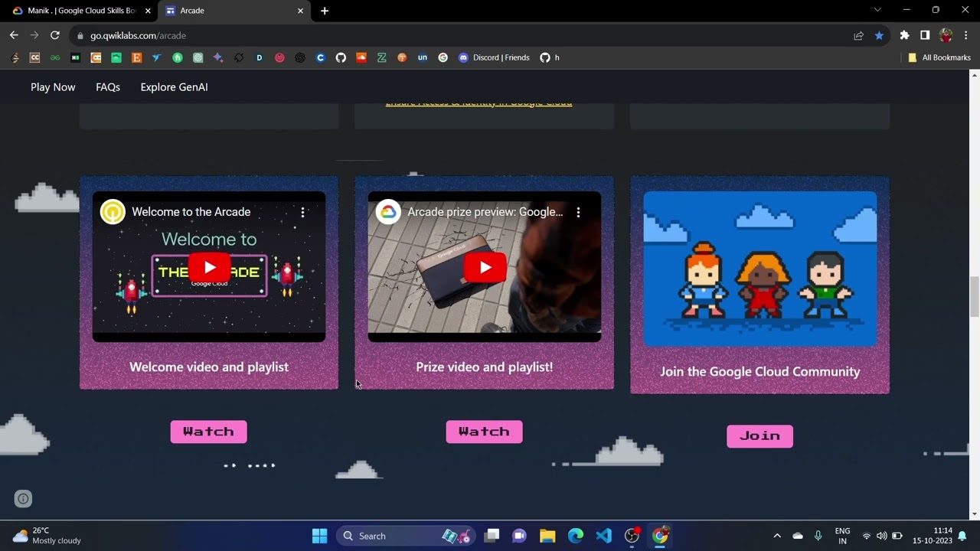Viewport: 980px width, 551px height.
Task: Open the ENG IN language switcher
Action: pyautogui.click(x=842, y=536)
